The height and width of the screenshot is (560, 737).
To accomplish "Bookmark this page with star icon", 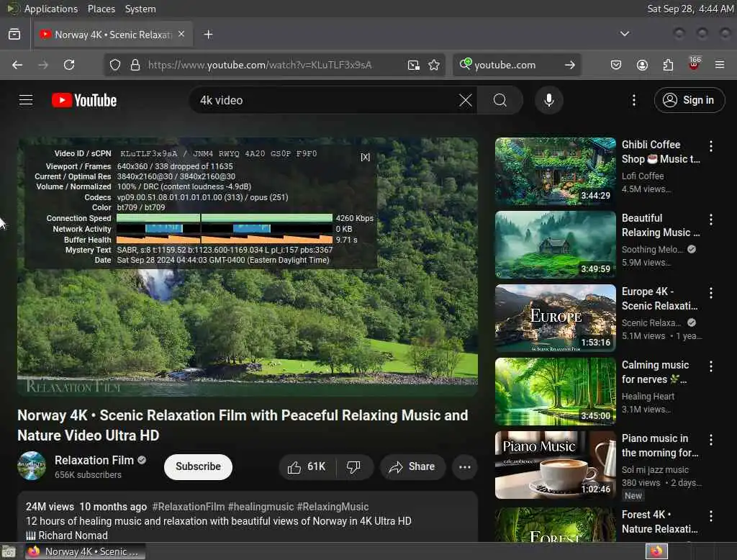I will pos(434,65).
